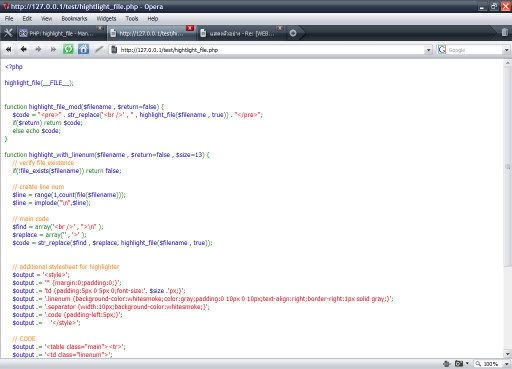Click the '$line = range(1,count(...' line
Image resolution: width=512 pixels, height=369 pixels.
tap(69, 195)
